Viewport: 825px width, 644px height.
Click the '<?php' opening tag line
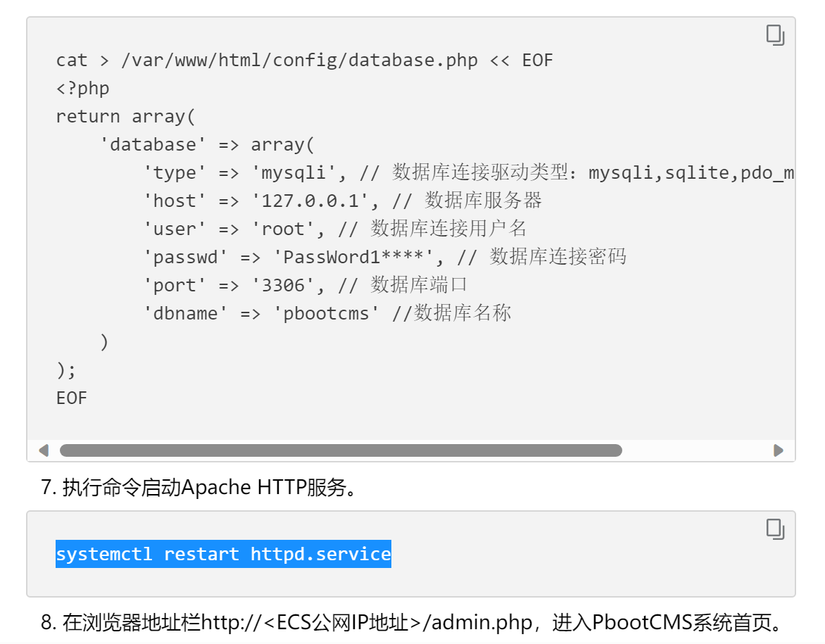82,89
